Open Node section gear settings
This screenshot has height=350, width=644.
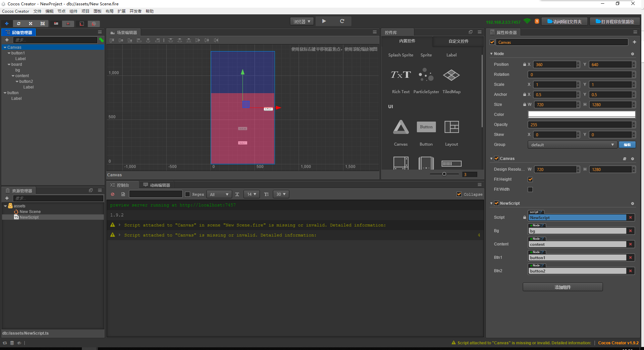[x=632, y=54]
